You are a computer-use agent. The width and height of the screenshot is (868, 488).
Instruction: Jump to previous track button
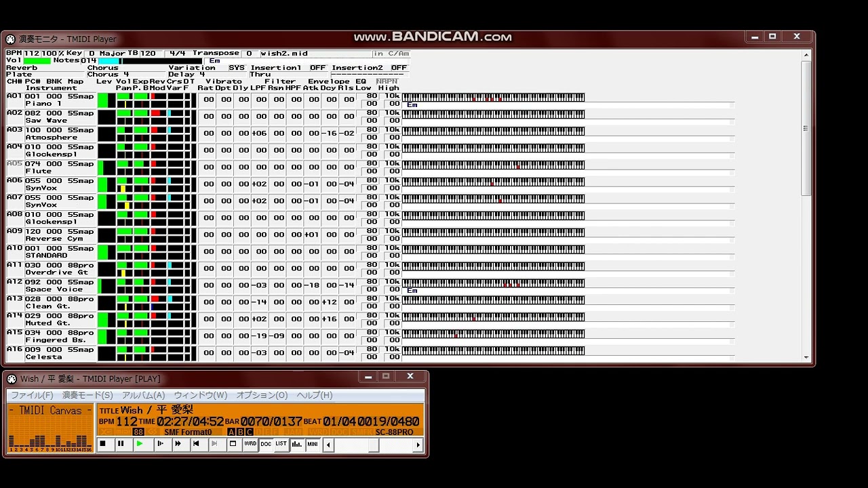click(196, 445)
